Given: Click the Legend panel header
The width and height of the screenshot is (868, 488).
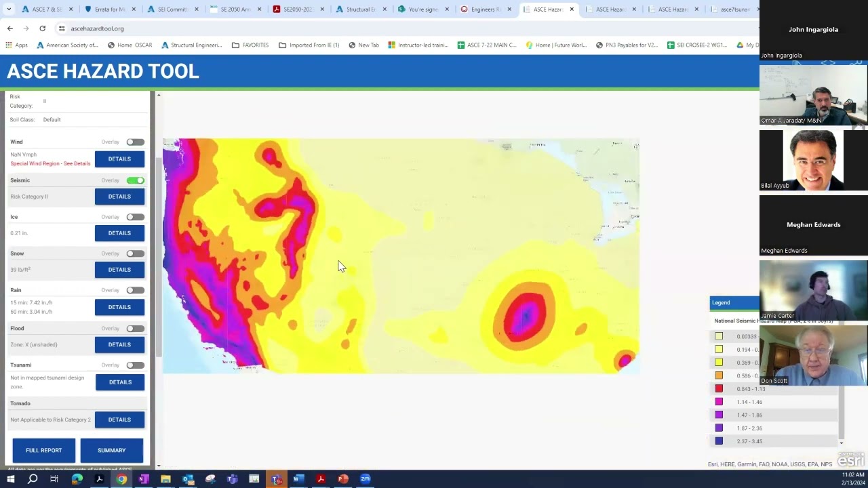Looking at the screenshot, I should pos(734,303).
